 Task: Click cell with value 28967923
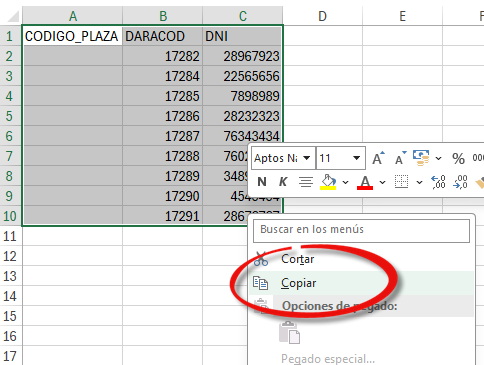(243, 56)
